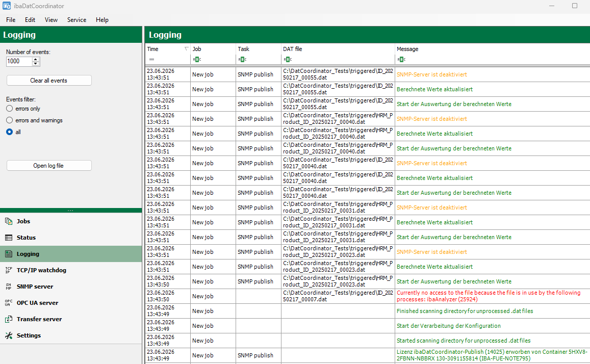This screenshot has height=364, width=590.
Task: Open the TCP/IP watchdog icon in sidebar
Action: click(x=9, y=270)
